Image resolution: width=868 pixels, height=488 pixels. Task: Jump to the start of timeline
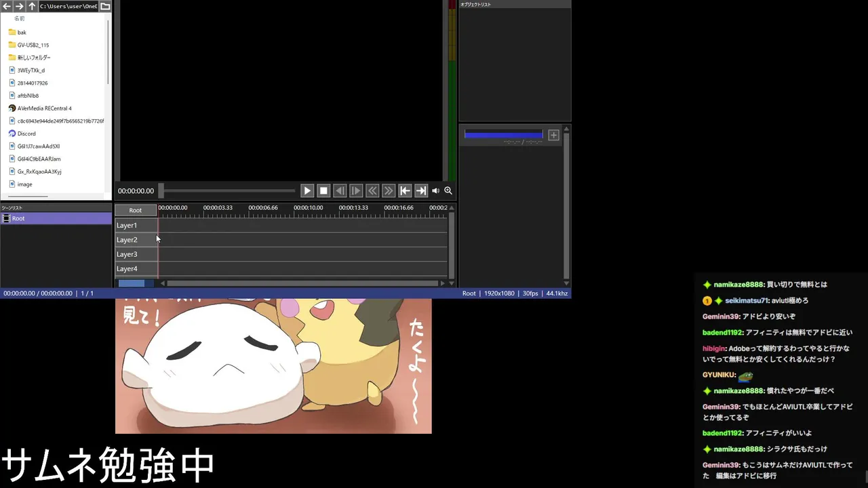(405, 191)
